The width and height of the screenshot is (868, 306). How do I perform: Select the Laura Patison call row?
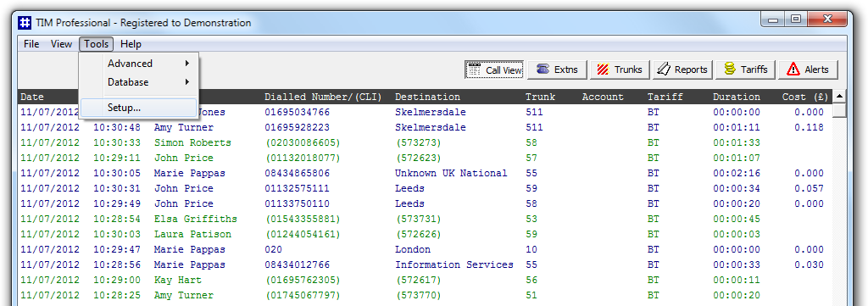pos(426,234)
